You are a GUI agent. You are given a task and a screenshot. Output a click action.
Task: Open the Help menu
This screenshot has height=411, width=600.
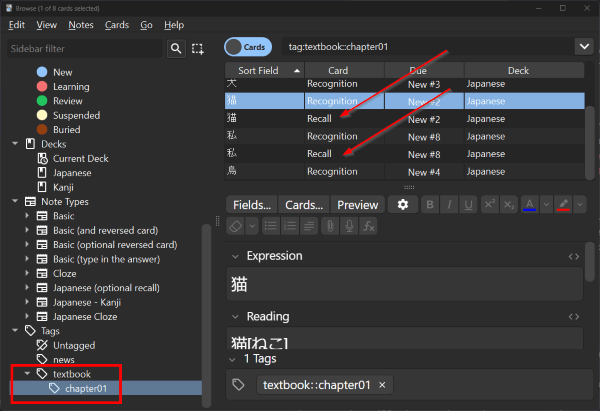click(x=174, y=25)
